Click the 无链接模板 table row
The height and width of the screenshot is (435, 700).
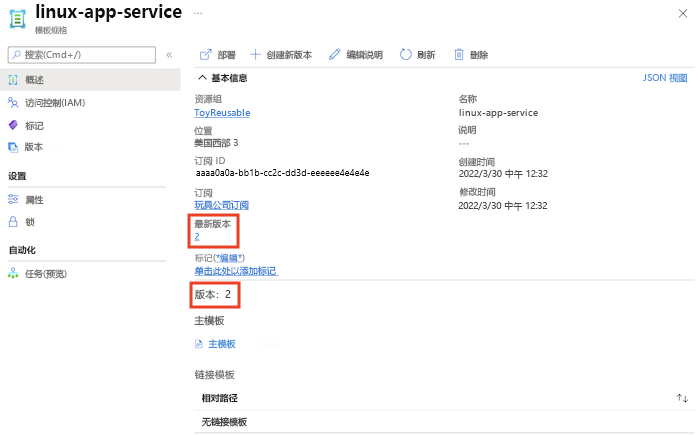(444, 422)
